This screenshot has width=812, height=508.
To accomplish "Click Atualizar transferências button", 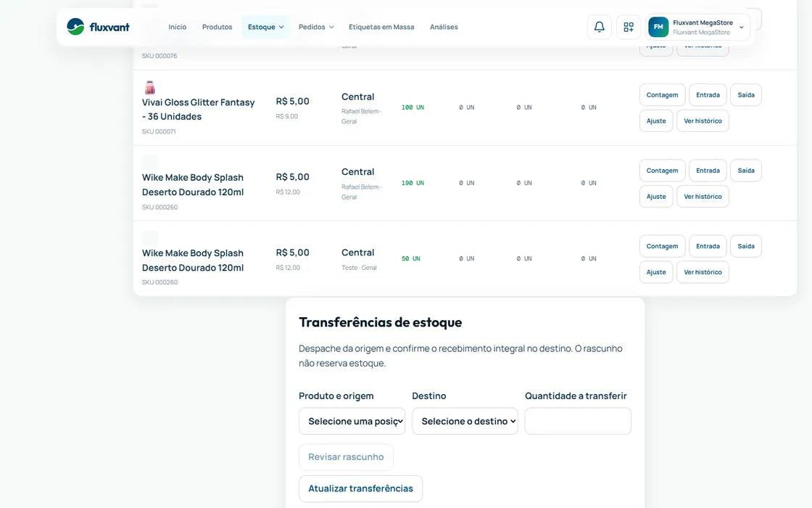I will [x=360, y=489].
